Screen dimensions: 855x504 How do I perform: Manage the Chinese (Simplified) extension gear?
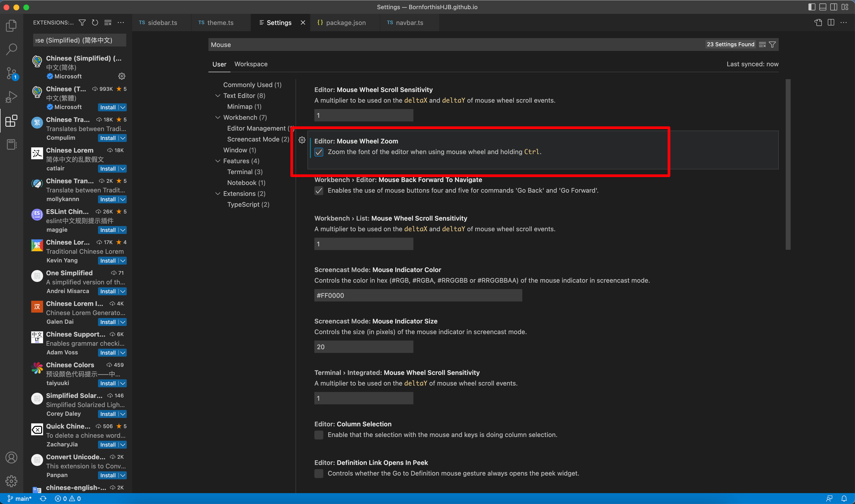coord(122,76)
